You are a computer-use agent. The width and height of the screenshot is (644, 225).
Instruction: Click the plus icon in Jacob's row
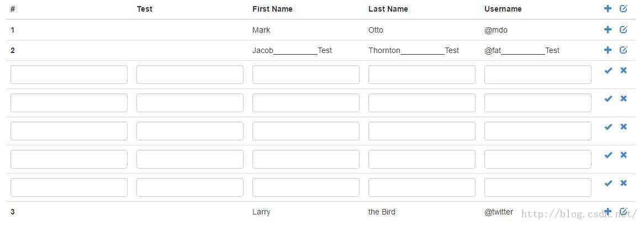coord(608,50)
